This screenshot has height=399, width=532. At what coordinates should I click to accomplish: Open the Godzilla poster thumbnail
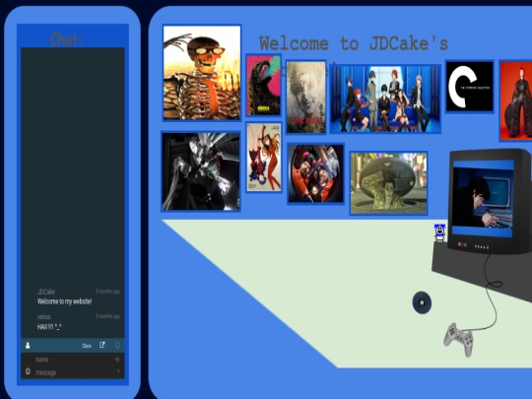click(263, 85)
